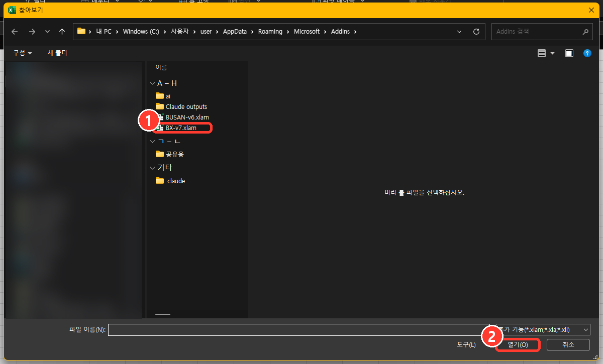The width and height of the screenshot is (603, 364).
Task: Select the ai folder
Action: 164,96
